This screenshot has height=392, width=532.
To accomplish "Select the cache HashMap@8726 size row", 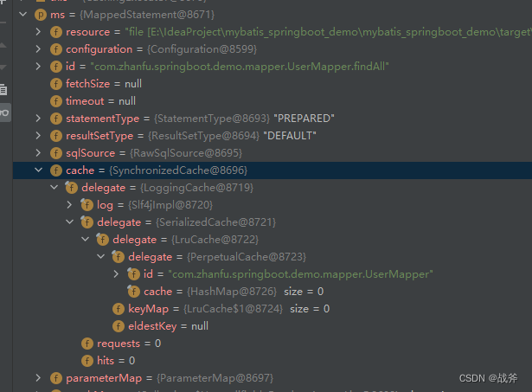I will pos(272,292).
